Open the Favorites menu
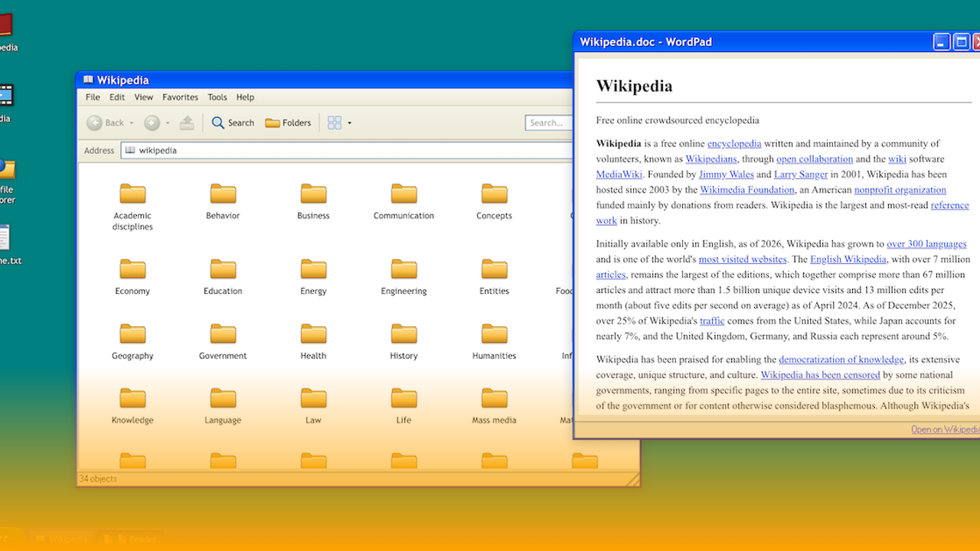Screen dimensions: 980x551 click(180, 97)
